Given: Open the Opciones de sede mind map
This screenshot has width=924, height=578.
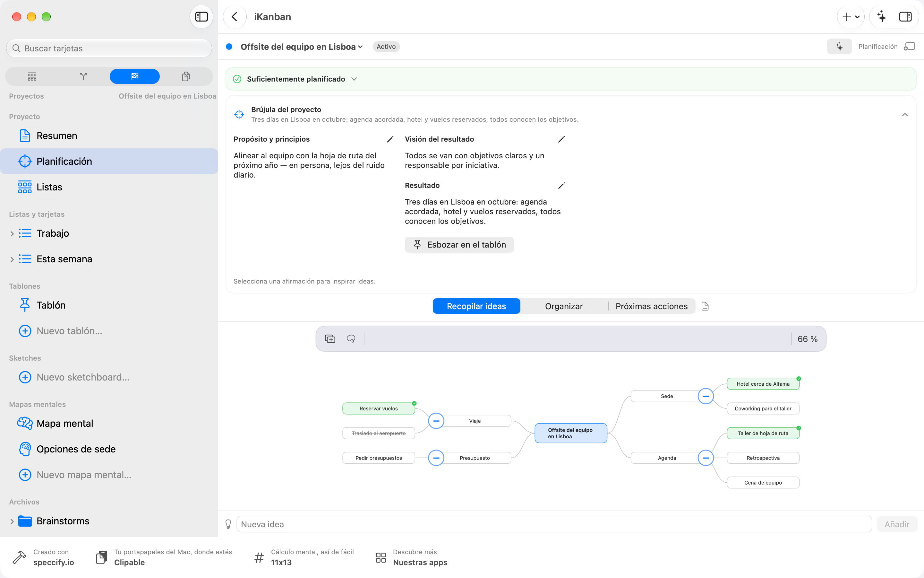Looking at the screenshot, I should (x=109, y=449).
